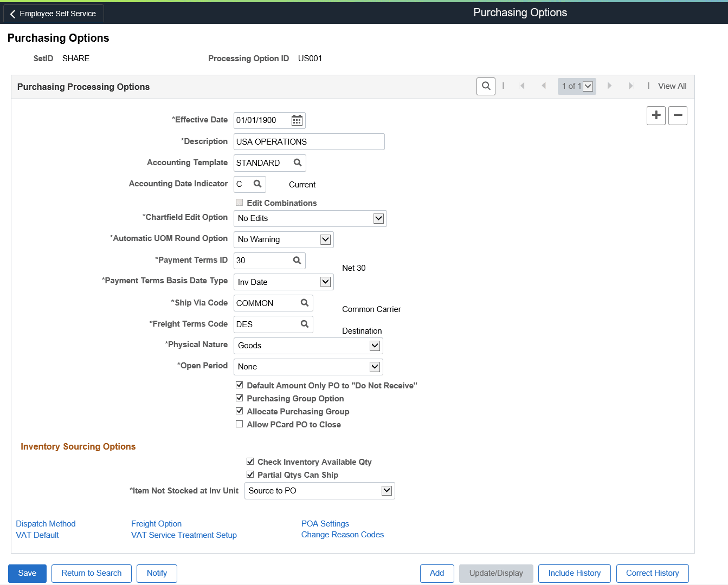Delete the current row using the minus icon
This screenshot has height=585, width=728.
pyautogui.click(x=678, y=115)
